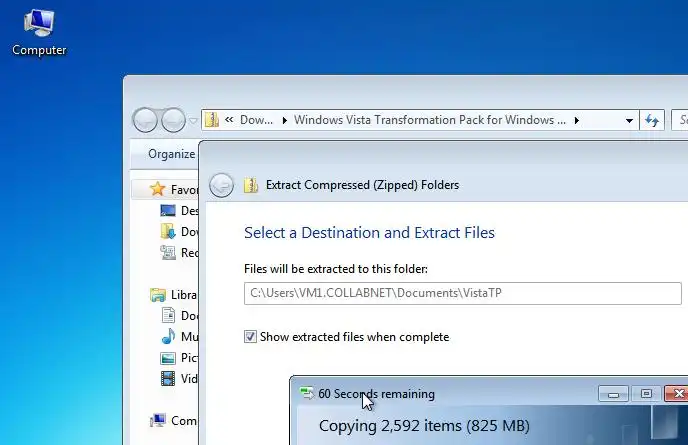The height and width of the screenshot is (445, 688).
Task: Click the Desktop icon in navigation pane
Action: click(168, 211)
